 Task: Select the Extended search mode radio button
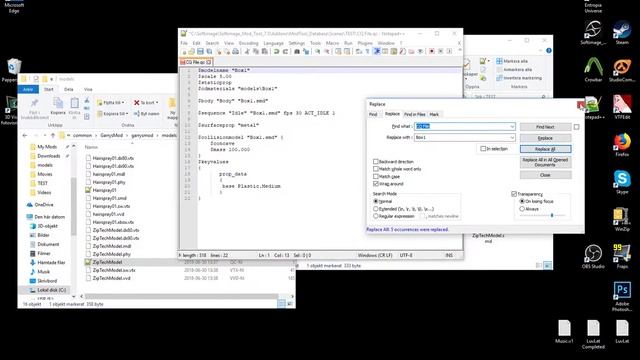point(376,209)
